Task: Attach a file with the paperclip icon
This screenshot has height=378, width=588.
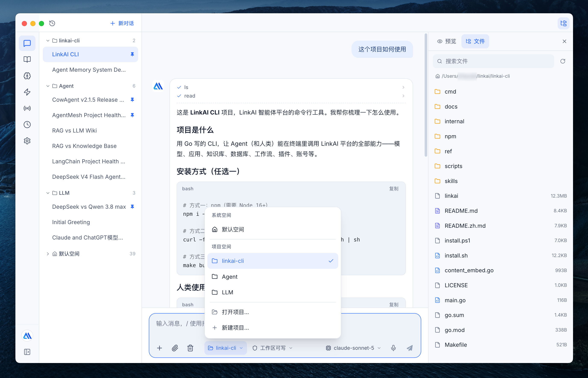Action: [x=175, y=348]
